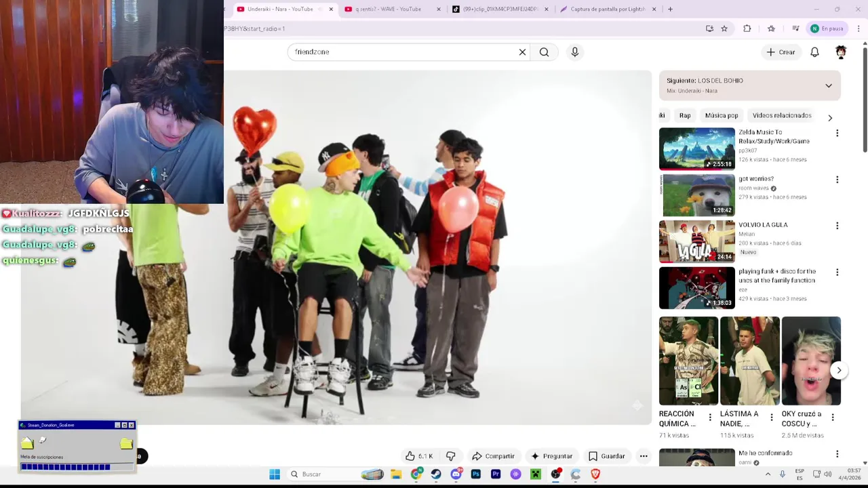Click the Crear button
The width and height of the screenshot is (868, 488).
(x=781, y=52)
